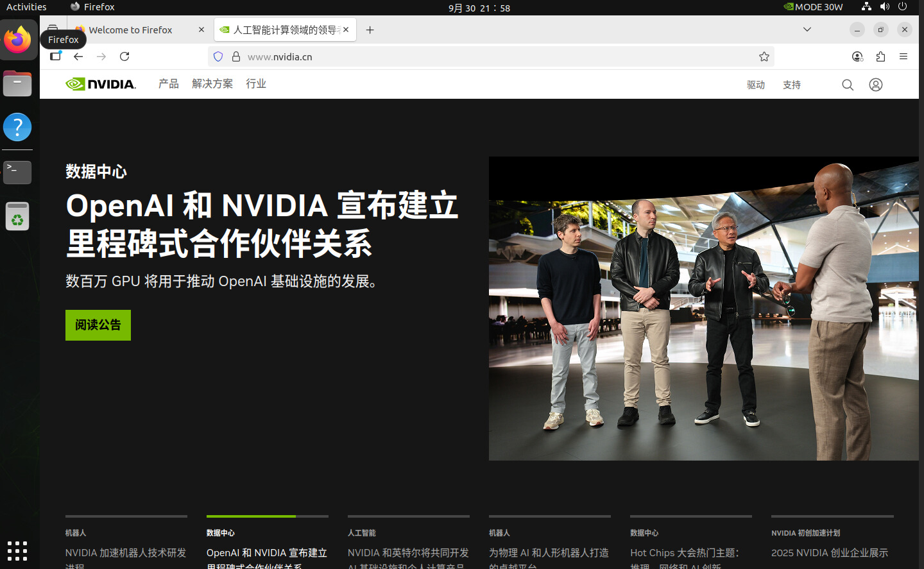Close the Welcome to Firefox tab
Screen dimensions: 924x569
(201, 30)
